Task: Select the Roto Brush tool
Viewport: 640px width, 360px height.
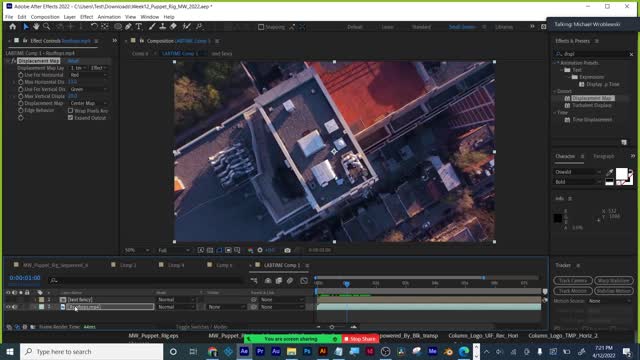Action: pos(187,27)
